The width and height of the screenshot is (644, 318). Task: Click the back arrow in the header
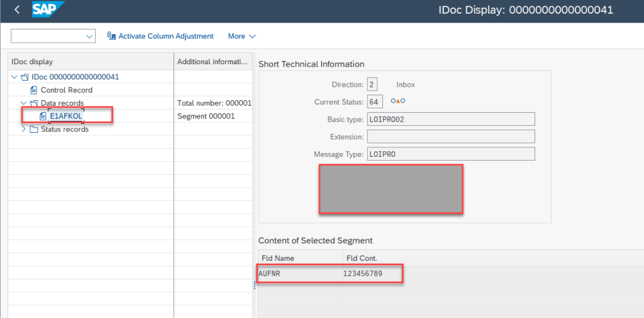17,10
